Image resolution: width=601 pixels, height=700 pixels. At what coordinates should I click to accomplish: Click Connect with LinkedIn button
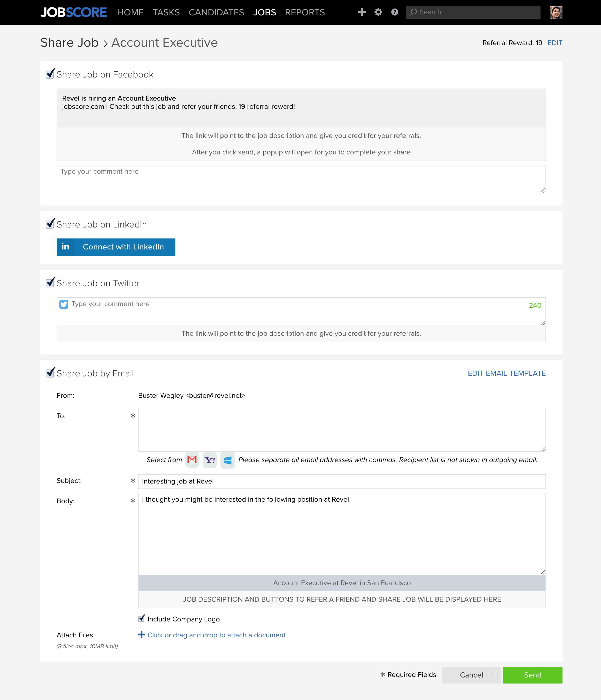pos(116,247)
